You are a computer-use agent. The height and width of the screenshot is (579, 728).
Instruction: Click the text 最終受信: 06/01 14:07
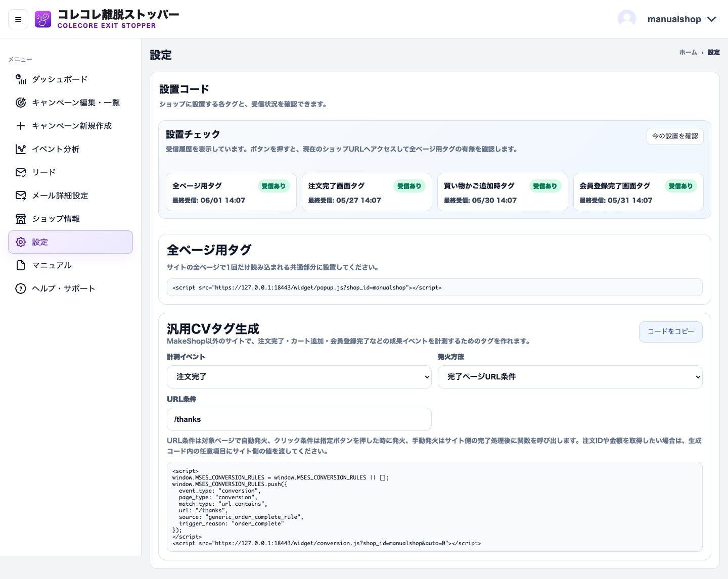coord(209,201)
